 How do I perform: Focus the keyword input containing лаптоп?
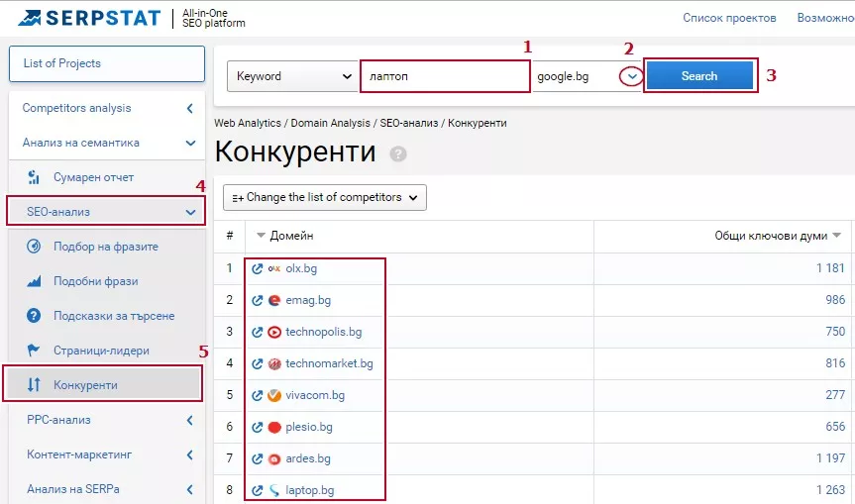pyautogui.click(x=445, y=76)
